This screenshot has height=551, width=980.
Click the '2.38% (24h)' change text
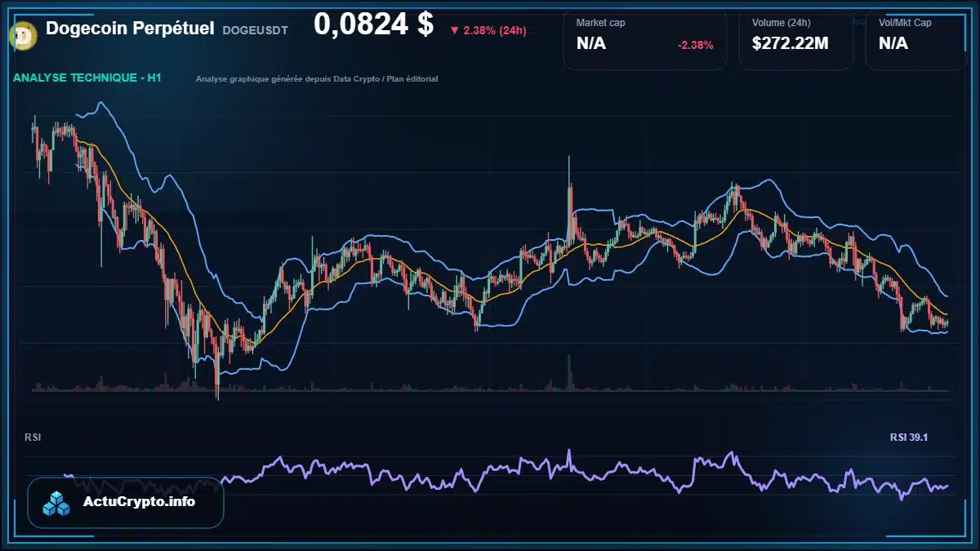click(495, 31)
